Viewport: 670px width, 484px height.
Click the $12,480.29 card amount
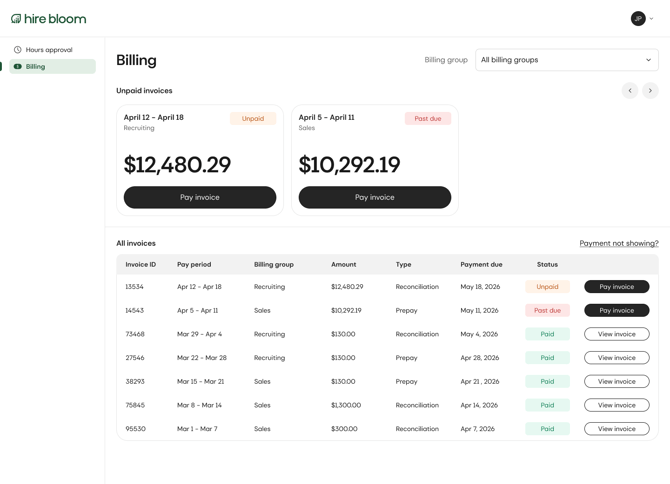[x=177, y=164]
